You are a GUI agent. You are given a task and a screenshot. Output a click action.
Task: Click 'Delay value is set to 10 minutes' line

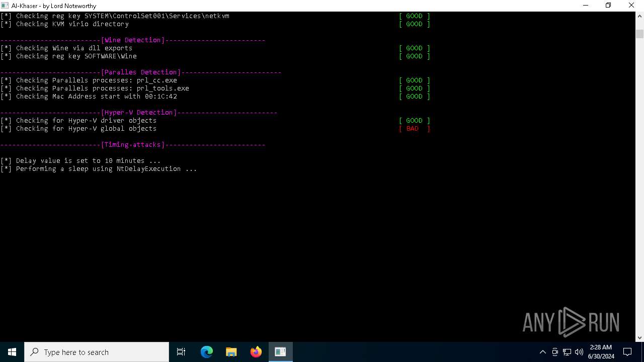click(80, 160)
